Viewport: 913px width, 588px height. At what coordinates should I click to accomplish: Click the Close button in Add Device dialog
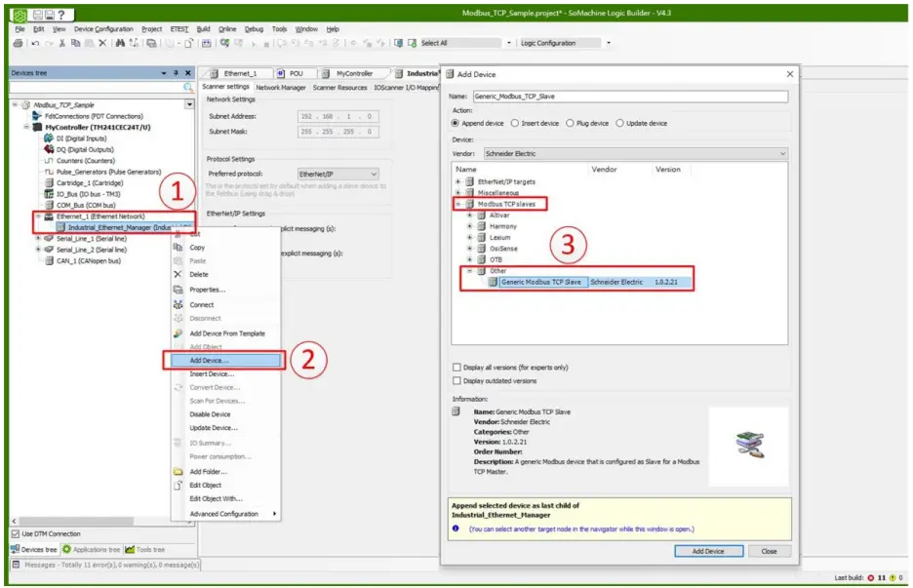click(769, 551)
